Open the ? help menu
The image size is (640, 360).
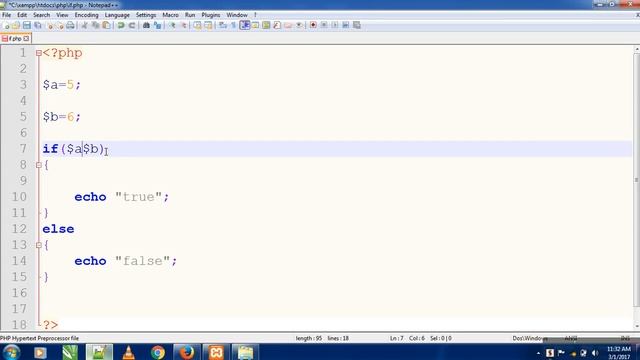pyautogui.click(x=255, y=15)
